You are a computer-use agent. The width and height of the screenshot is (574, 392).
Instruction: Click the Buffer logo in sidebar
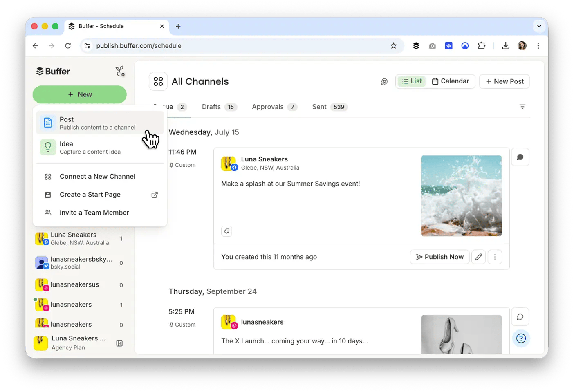(x=53, y=71)
